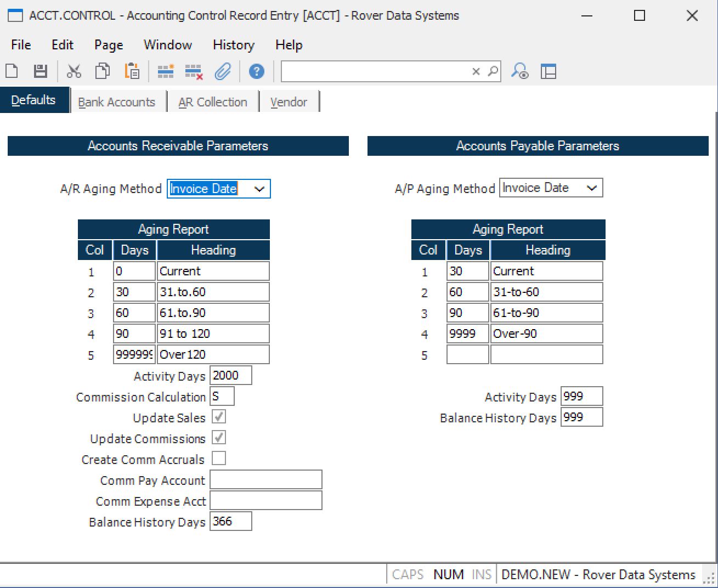Click the Cut scissors icon
The image size is (718, 588).
[x=74, y=71]
